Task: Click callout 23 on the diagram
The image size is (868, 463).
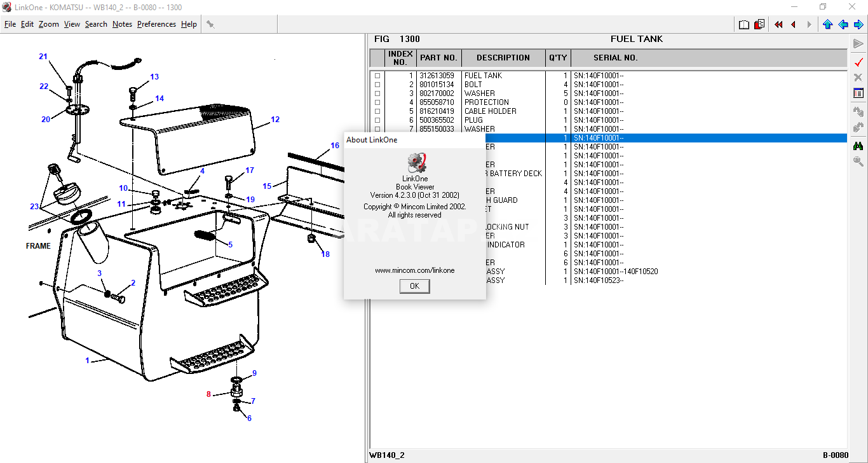Action: 34,206
